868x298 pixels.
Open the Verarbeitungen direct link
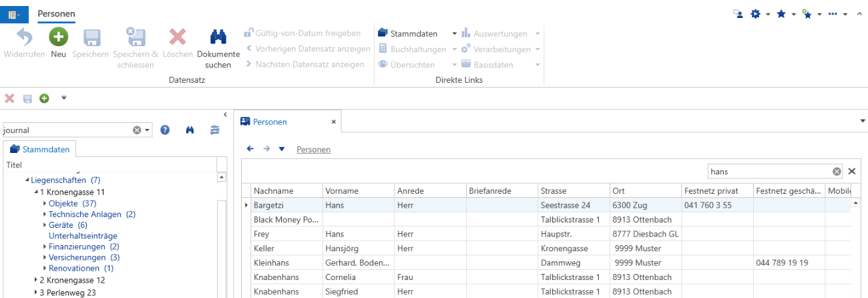[x=497, y=49]
